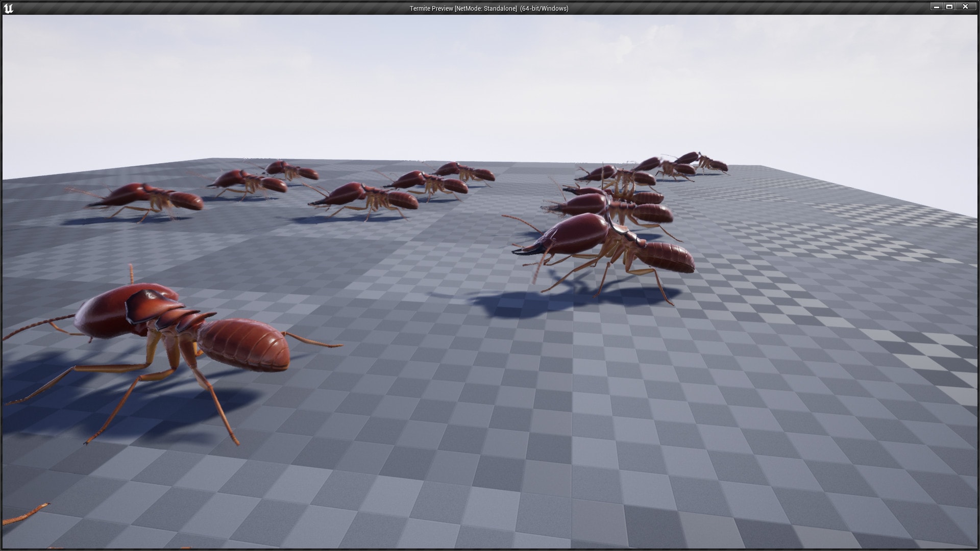Minimize the Termite Preview window
Screen dimensions: 980x551
936,7
